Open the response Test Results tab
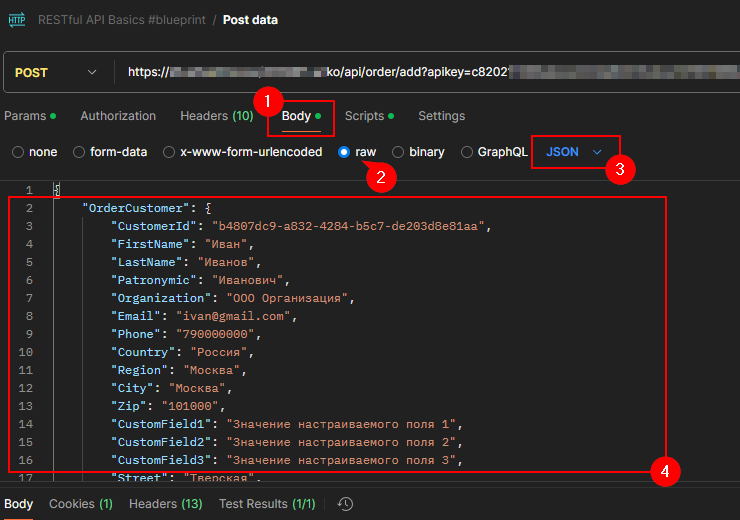Viewport: 740px width, 520px height. pos(266,504)
